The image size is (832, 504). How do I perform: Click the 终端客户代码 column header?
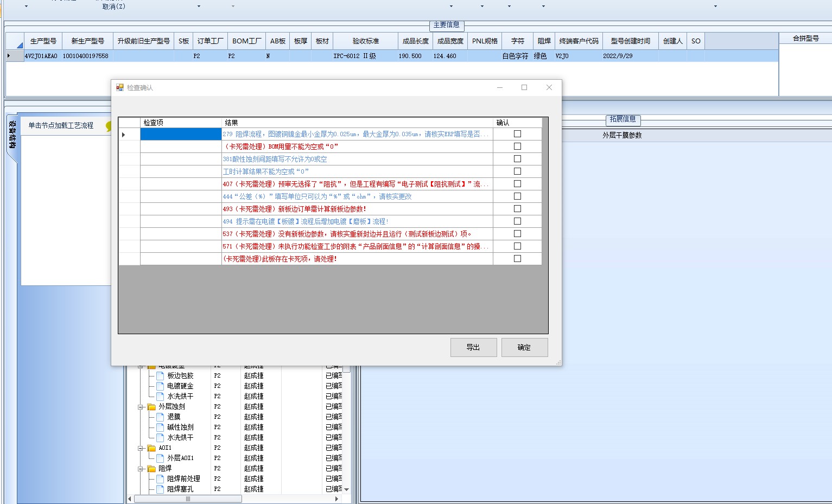pyautogui.click(x=579, y=41)
